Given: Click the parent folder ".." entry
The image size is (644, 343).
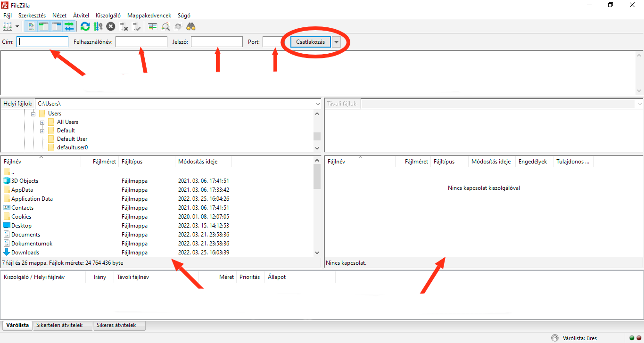Looking at the screenshot, I should point(8,172).
